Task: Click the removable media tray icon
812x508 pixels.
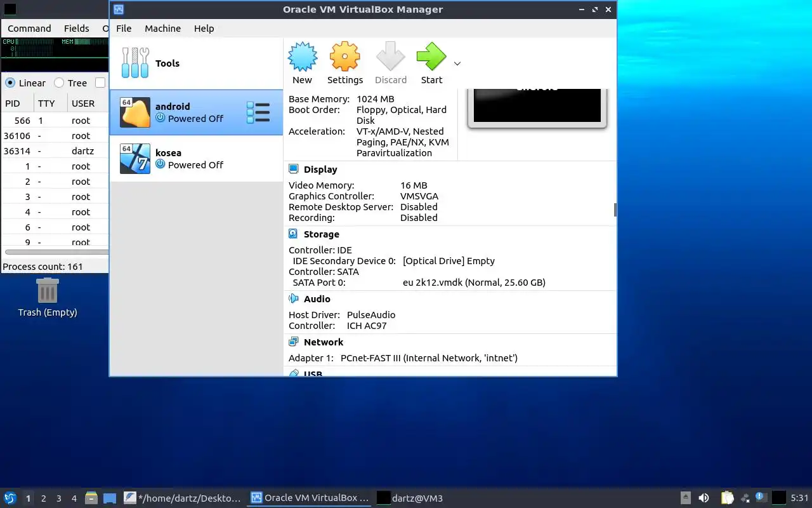Action: pyautogui.click(x=686, y=498)
